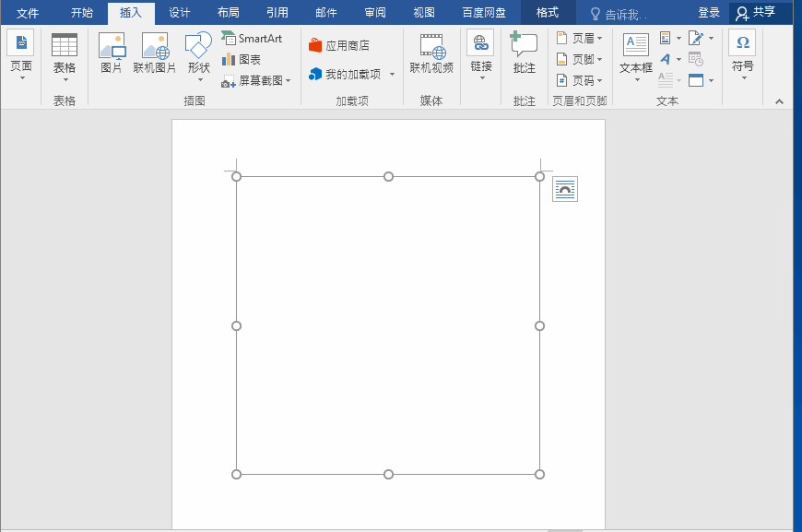Click the Pictures (图片) icon
This screenshot has width=802, height=532.
click(112, 45)
